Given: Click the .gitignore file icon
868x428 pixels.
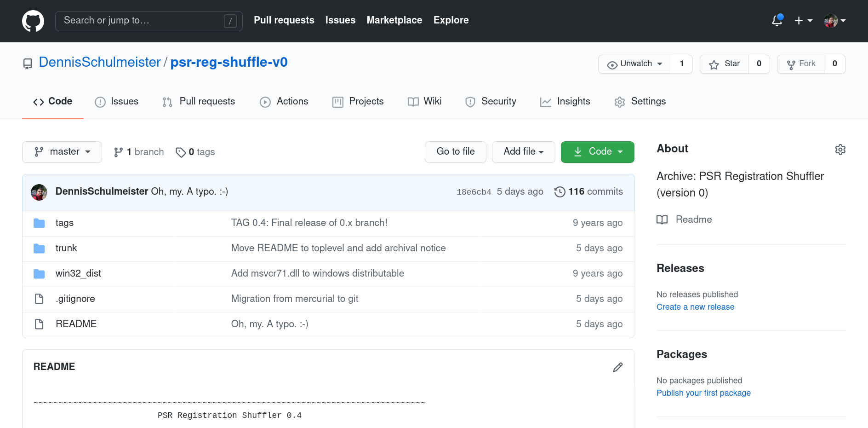Looking at the screenshot, I should click(39, 299).
